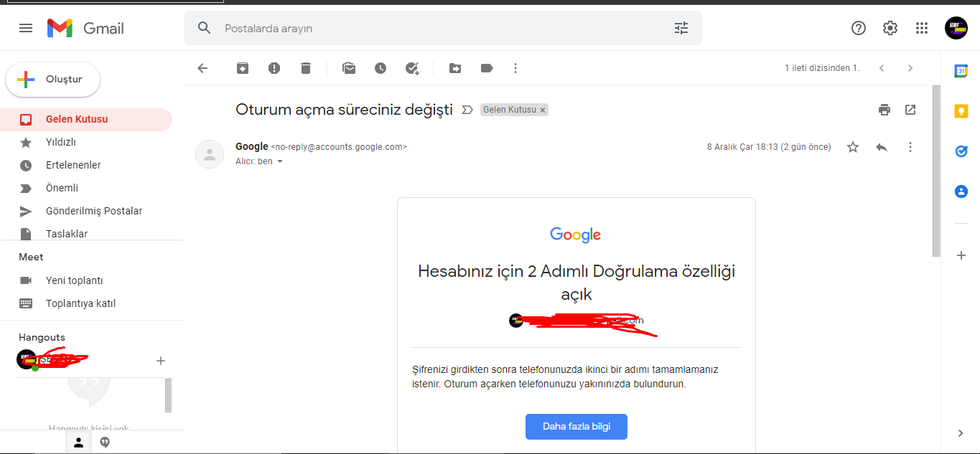This screenshot has width=980, height=454.
Task: Toggle the importance marker beside subject
Action: pos(467,110)
